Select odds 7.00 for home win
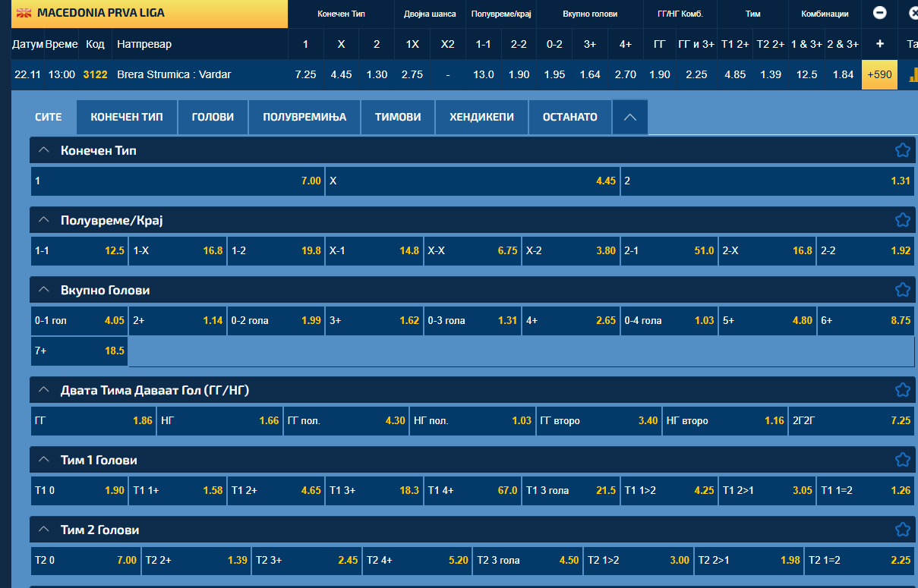Viewport: 918px width, 588px height. pos(178,181)
